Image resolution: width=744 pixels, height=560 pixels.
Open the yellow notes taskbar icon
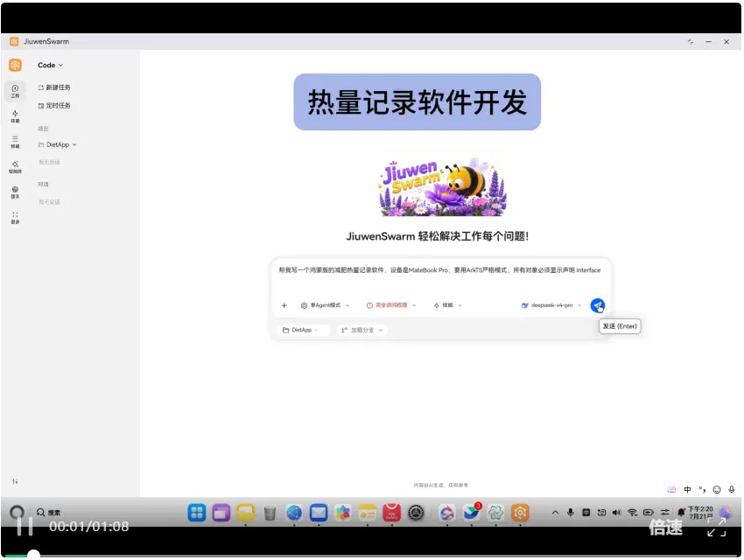click(x=368, y=513)
